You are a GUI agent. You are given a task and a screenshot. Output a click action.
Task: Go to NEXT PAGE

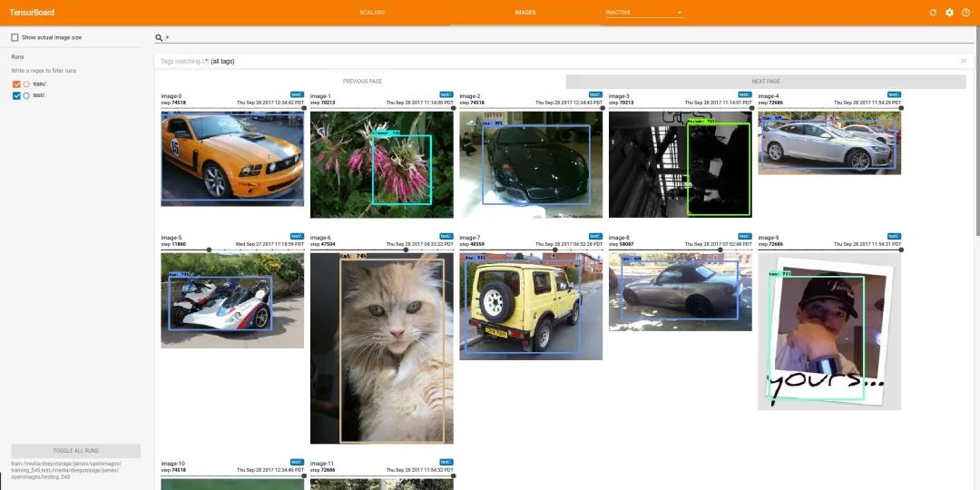766,82
